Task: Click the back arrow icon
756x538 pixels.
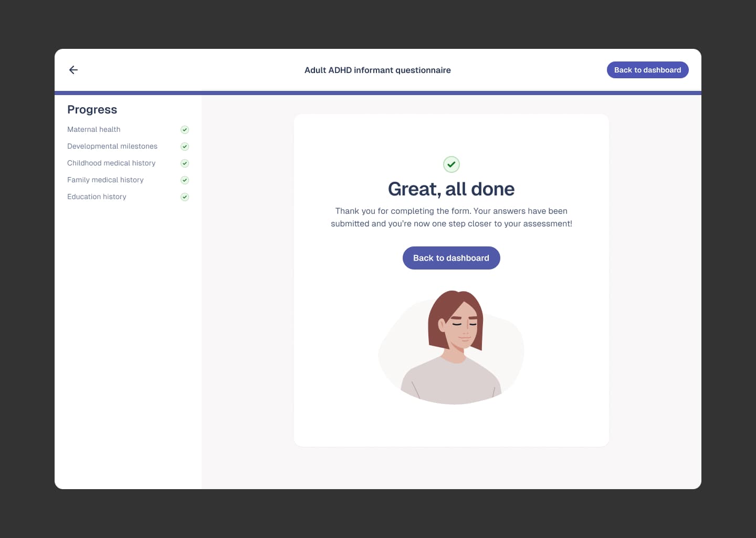Action: (73, 70)
